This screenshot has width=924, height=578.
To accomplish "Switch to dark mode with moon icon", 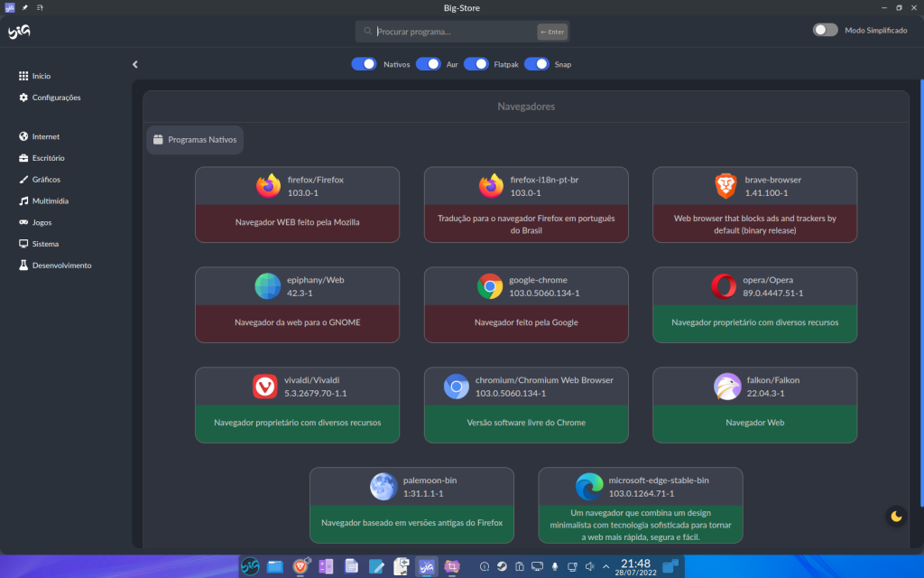I will (x=896, y=517).
